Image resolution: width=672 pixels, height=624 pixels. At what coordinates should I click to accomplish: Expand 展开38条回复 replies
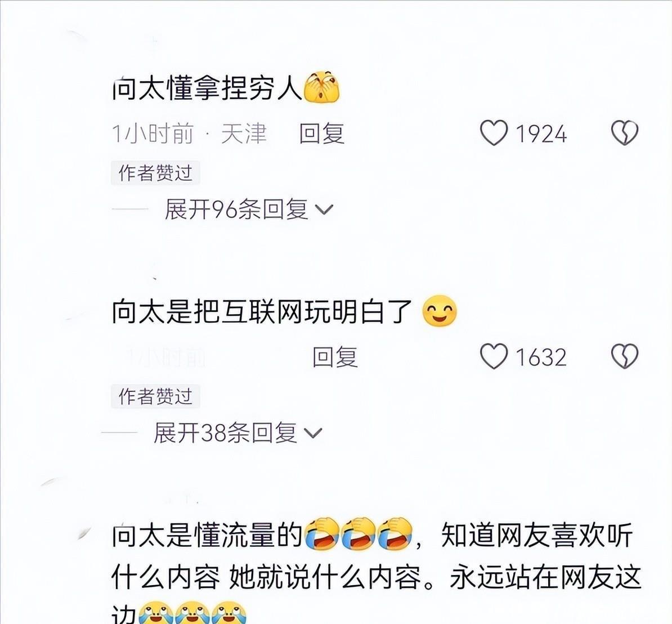coord(238,433)
